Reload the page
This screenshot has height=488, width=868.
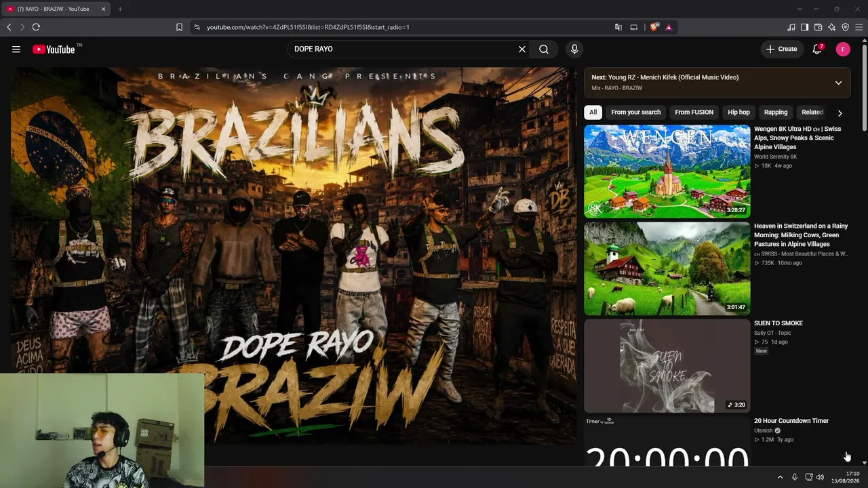(36, 27)
